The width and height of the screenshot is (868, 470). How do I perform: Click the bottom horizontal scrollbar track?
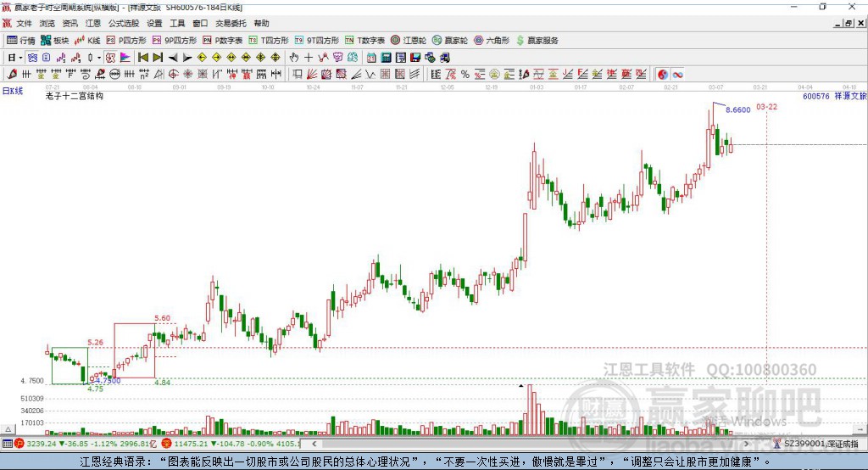click(530, 444)
